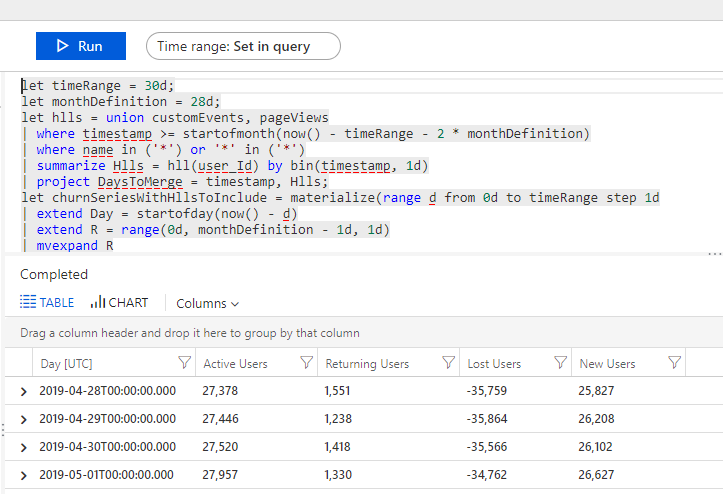Image resolution: width=723 pixels, height=494 pixels.
Task: Open the Time range selector
Action: [243, 46]
